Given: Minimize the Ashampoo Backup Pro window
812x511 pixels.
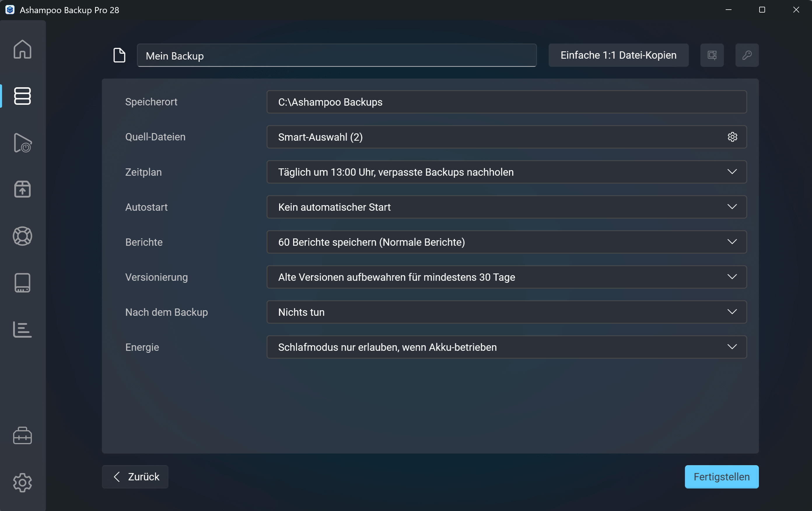Looking at the screenshot, I should pyautogui.click(x=728, y=10).
